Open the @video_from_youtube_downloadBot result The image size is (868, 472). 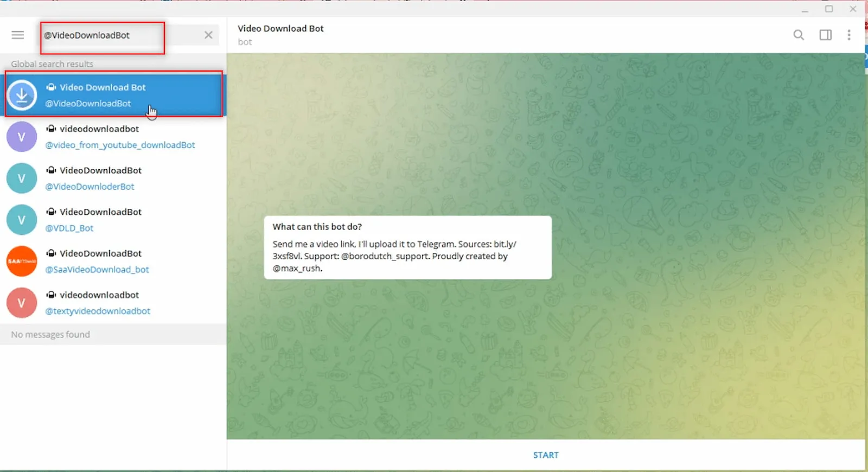(x=120, y=137)
